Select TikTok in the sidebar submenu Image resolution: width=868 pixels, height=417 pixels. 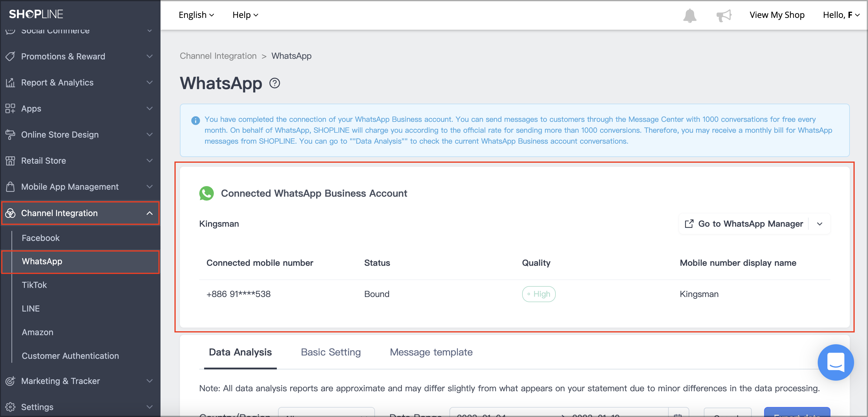[x=34, y=285]
